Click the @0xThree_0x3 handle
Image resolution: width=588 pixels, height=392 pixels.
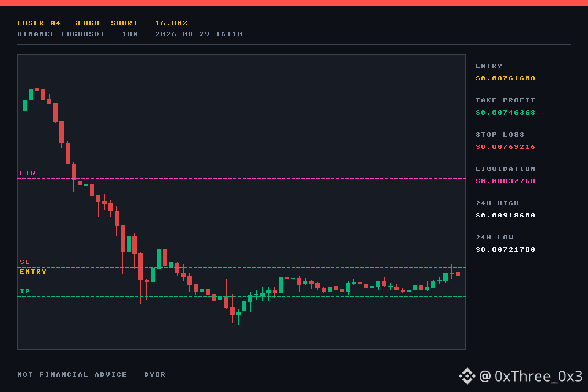[531, 376]
